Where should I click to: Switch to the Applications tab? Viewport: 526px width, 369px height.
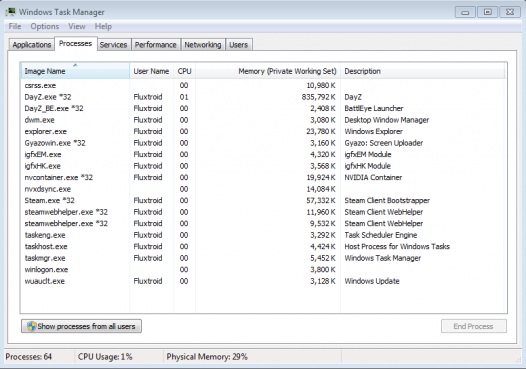(32, 45)
